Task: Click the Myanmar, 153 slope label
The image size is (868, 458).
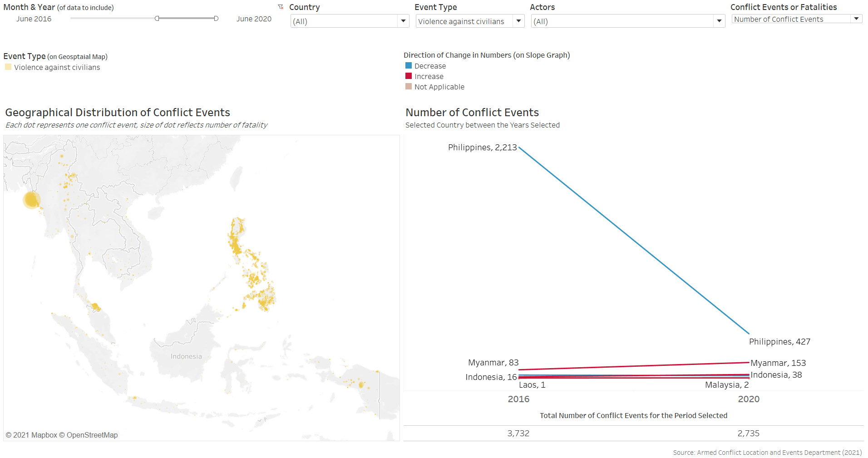Action: (x=778, y=363)
